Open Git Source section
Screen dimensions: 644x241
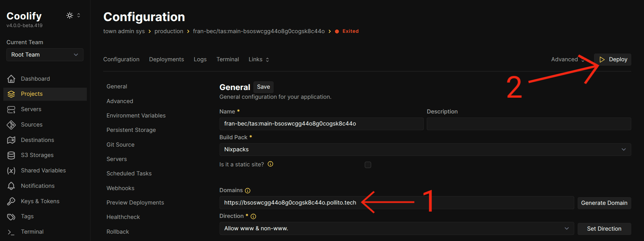pyautogui.click(x=120, y=145)
